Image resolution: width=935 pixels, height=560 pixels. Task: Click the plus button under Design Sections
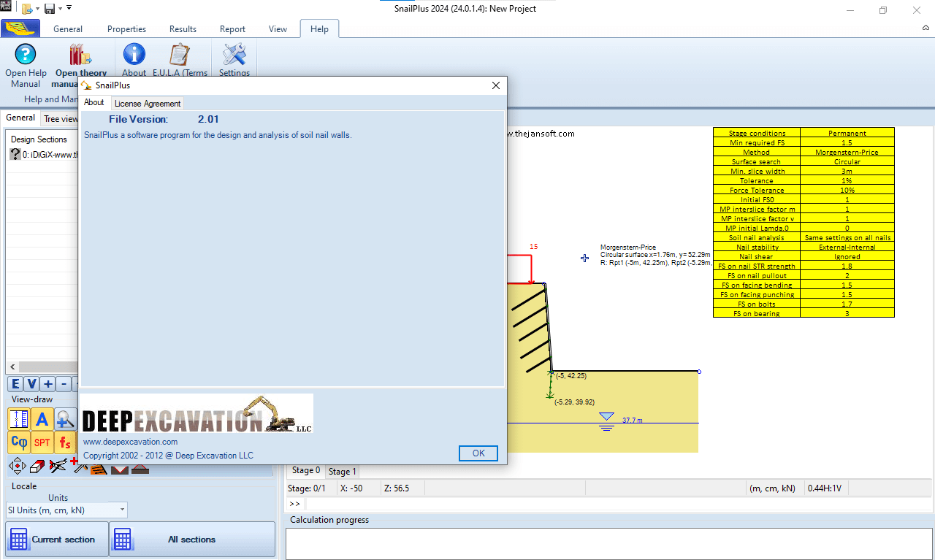(x=47, y=384)
